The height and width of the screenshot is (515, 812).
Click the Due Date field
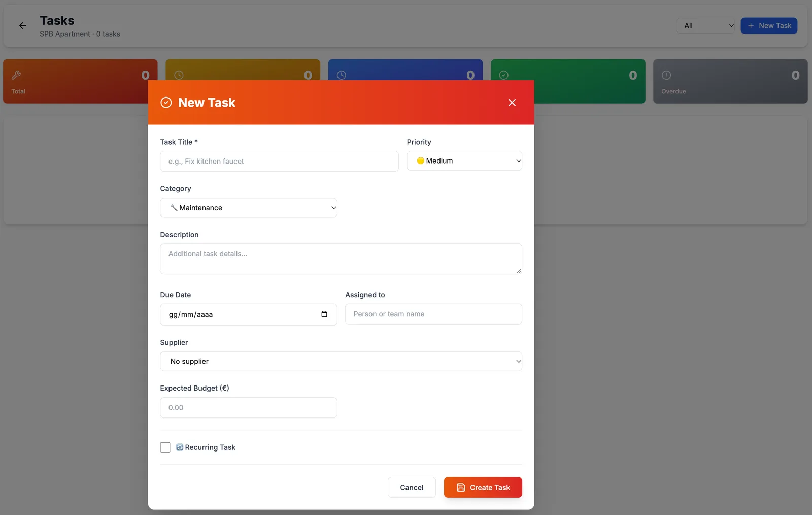pyautogui.click(x=249, y=315)
